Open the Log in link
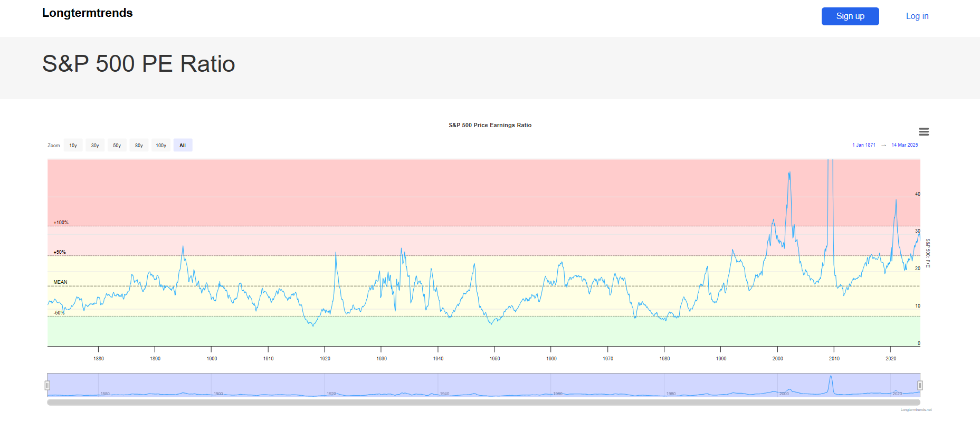 (917, 16)
